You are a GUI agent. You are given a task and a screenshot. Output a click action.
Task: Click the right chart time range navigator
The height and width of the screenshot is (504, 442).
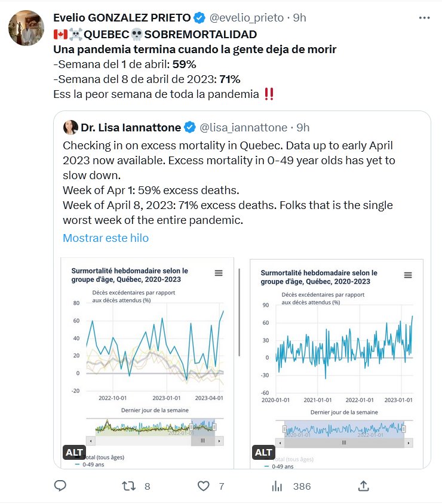coord(343,429)
